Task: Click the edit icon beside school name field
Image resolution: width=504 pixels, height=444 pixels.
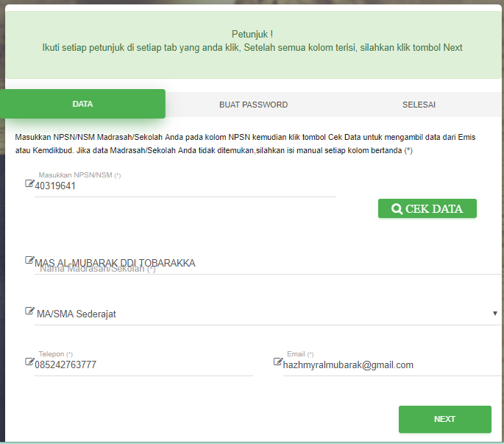Action: click(x=29, y=260)
